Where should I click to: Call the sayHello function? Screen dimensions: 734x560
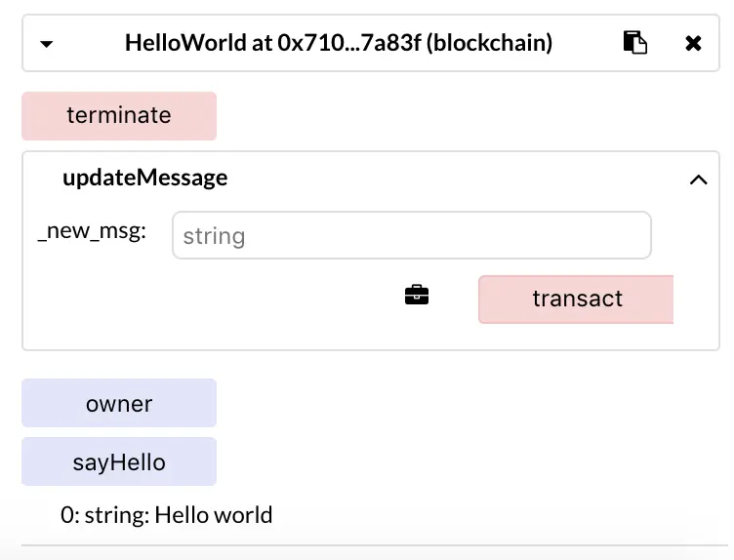[x=119, y=461]
